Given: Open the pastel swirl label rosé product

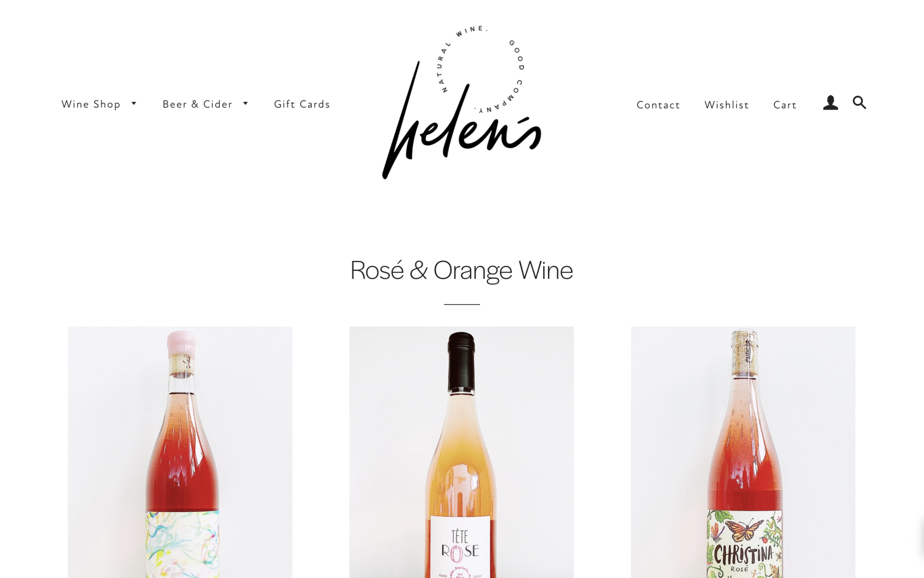Looking at the screenshot, I should [180, 452].
